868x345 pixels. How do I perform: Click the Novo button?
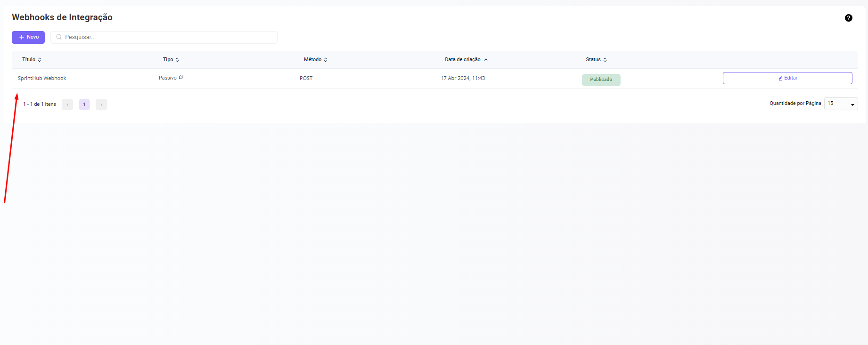click(28, 37)
